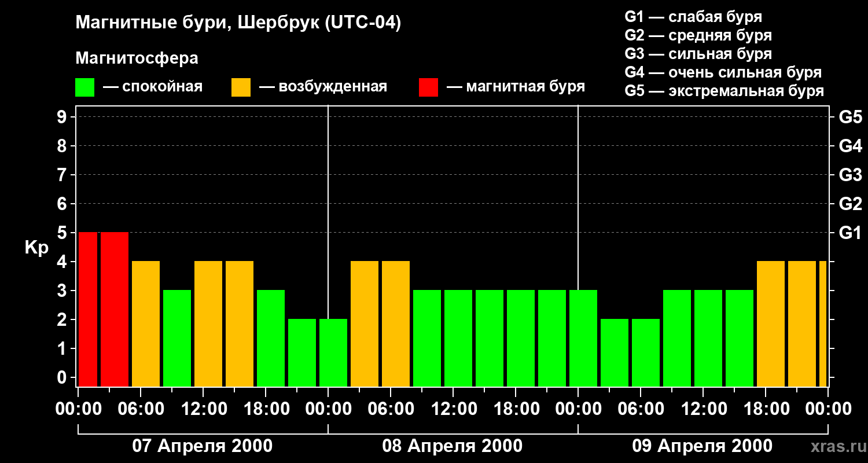
Task: Click the '09 Апреля 2000' date label
Action: [703, 446]
